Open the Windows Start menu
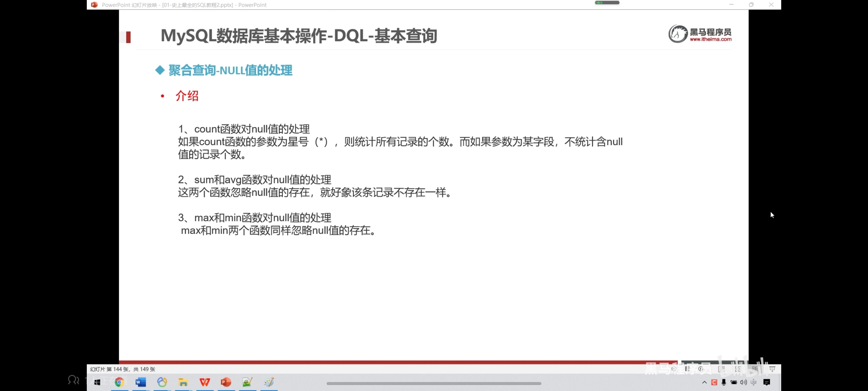 [x=97, y=382]
